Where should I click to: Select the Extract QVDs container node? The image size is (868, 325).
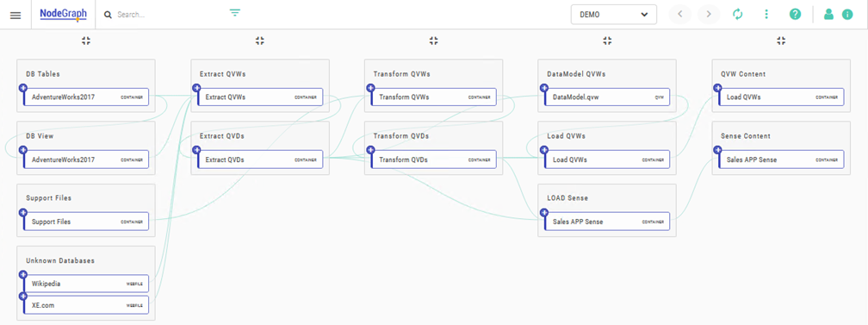(x=260, y=159)
